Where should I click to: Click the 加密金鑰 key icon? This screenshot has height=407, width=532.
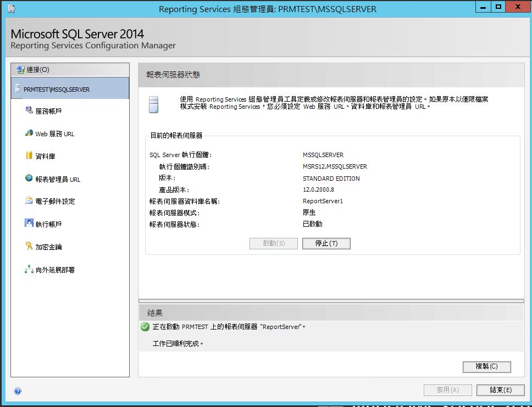click(29, 247)
